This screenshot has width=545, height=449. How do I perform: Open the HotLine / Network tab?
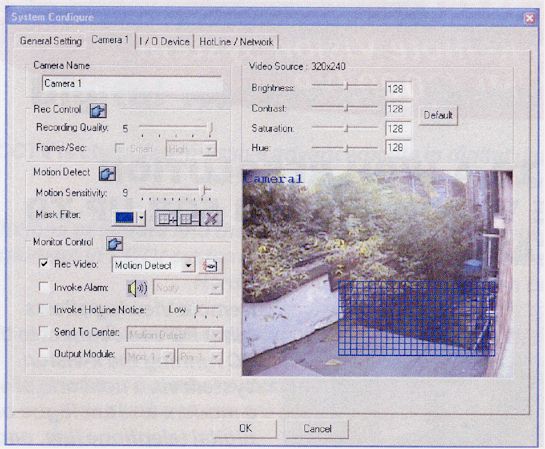[236, 42]
